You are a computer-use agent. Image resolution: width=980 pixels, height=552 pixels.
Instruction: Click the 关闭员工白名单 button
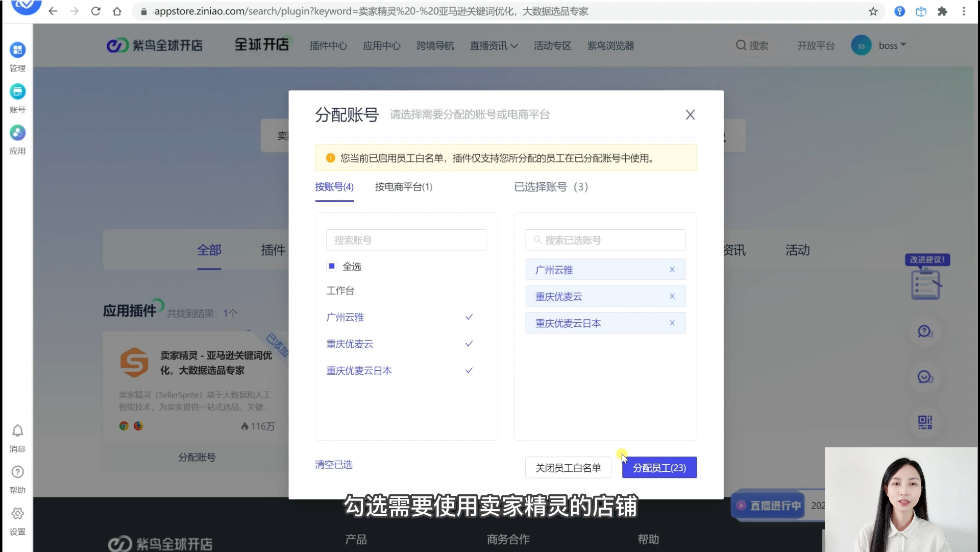568,468
